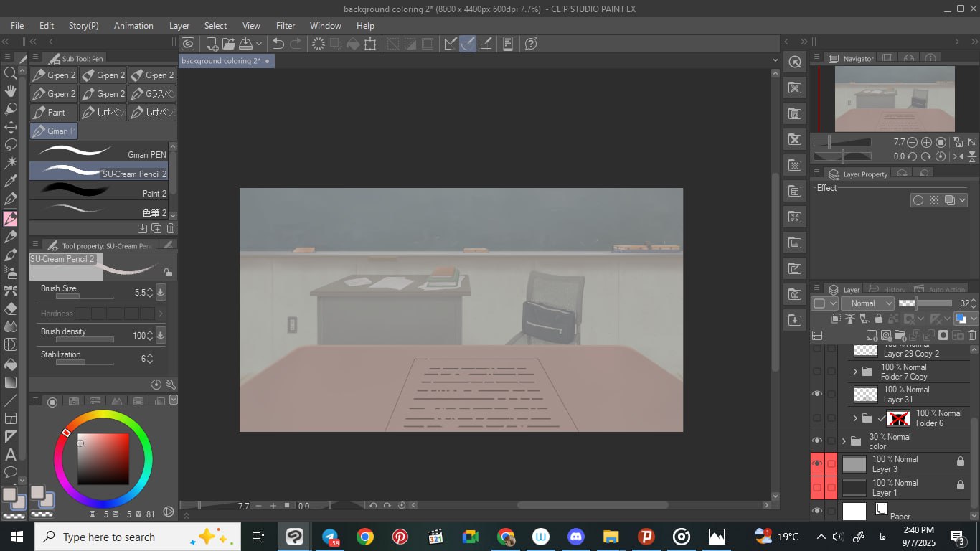Screen dimensions: 980x551
Task: Create a new layer folder
Action: pos(900,335)
